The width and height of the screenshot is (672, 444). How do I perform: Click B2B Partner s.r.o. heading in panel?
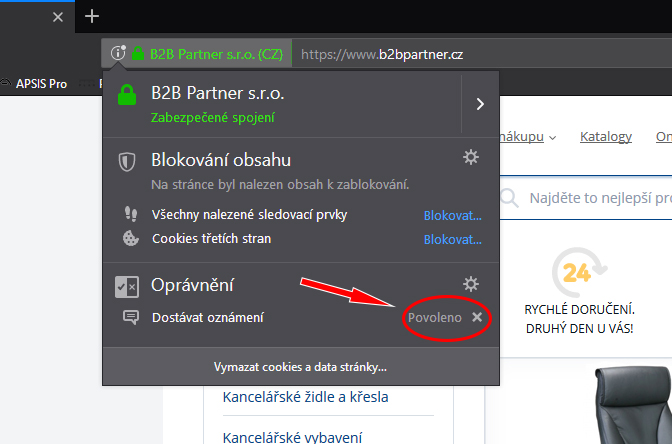tap(218, 93)
